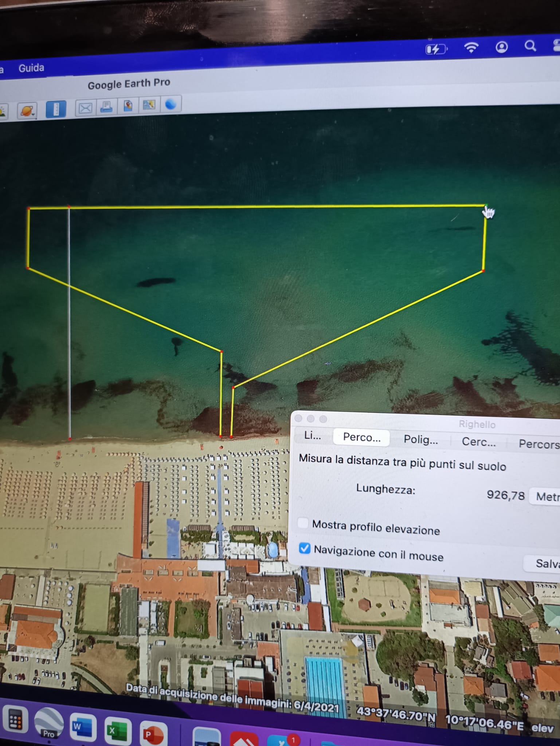Viewport: 560px width, 746px height.
Task: Click the latitude 43°37'46.70"N readout
Action: (396, 714)
